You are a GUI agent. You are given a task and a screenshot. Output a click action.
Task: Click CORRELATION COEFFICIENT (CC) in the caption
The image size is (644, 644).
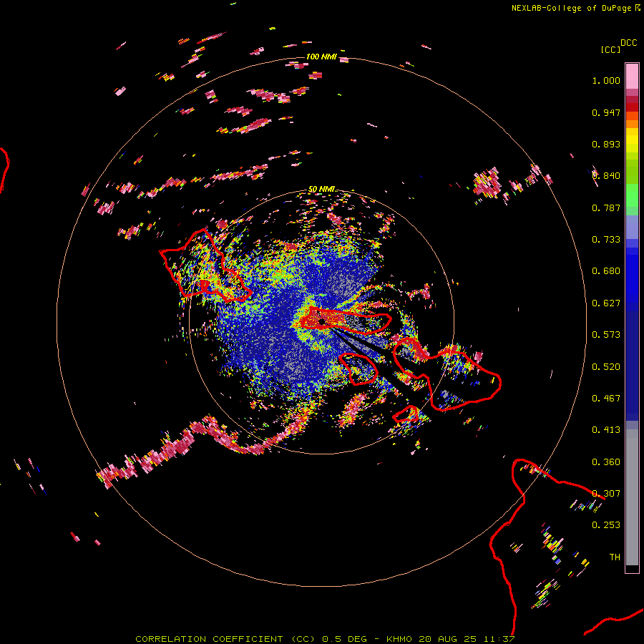click(x=225, y=639)
